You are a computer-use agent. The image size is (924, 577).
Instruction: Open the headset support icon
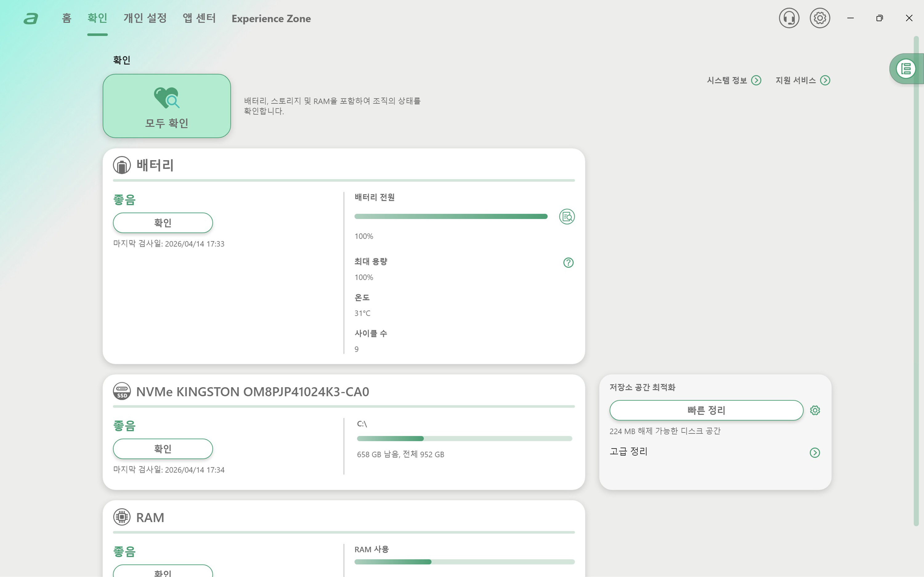pyautogui.click(x=788, y=18)
